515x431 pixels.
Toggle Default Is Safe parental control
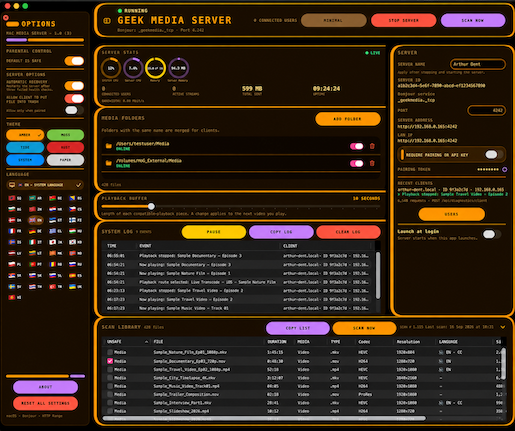click(x=74, y=61)
